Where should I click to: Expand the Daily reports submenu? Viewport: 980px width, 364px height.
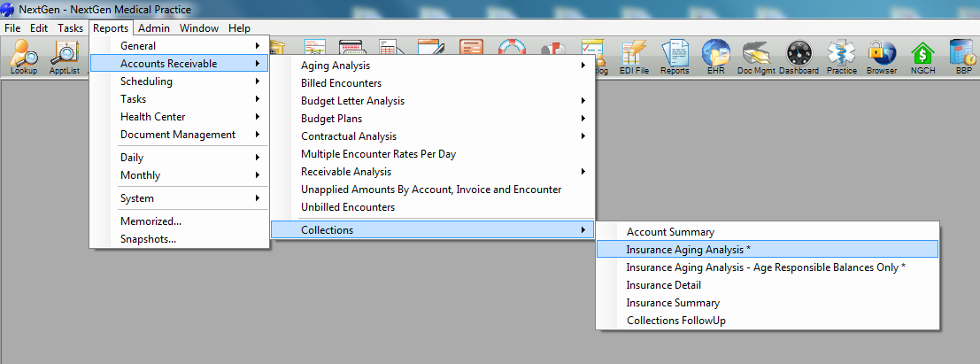[180, 158]
